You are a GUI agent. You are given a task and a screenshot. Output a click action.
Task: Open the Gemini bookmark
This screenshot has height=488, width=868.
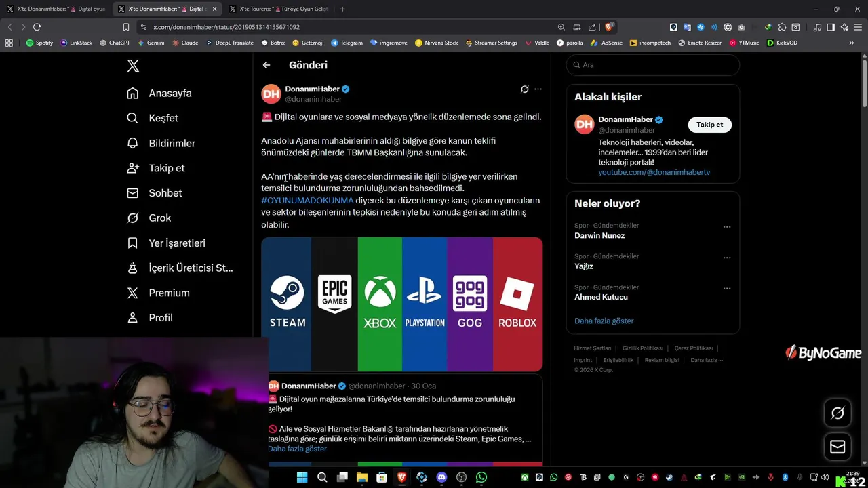coord(151,43)
